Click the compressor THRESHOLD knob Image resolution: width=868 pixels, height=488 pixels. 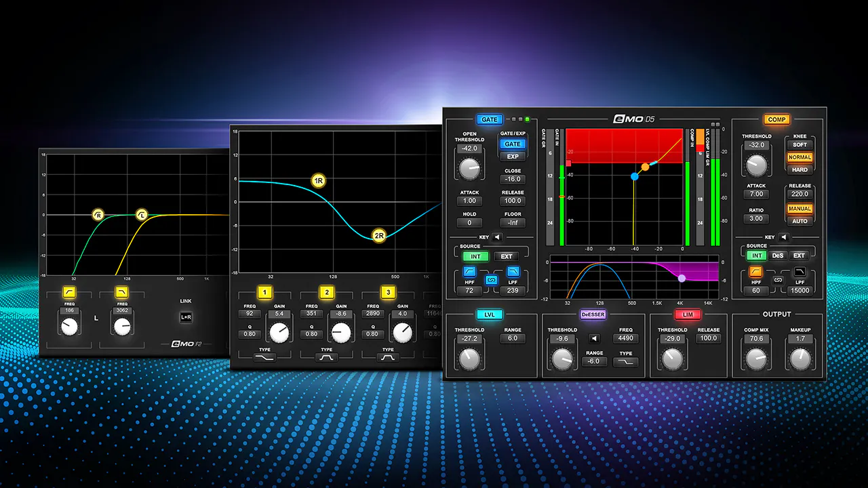(x=756, y=165)
